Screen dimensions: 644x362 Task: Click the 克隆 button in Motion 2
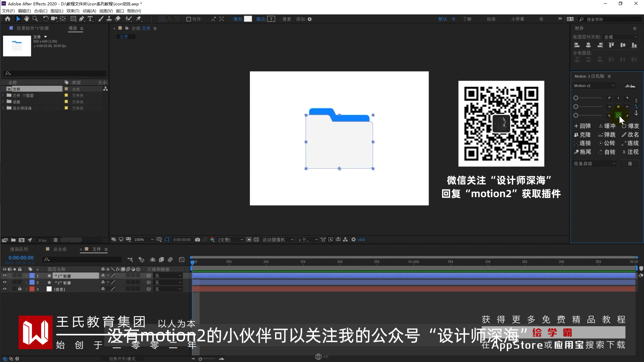click(x=582, y=135)
